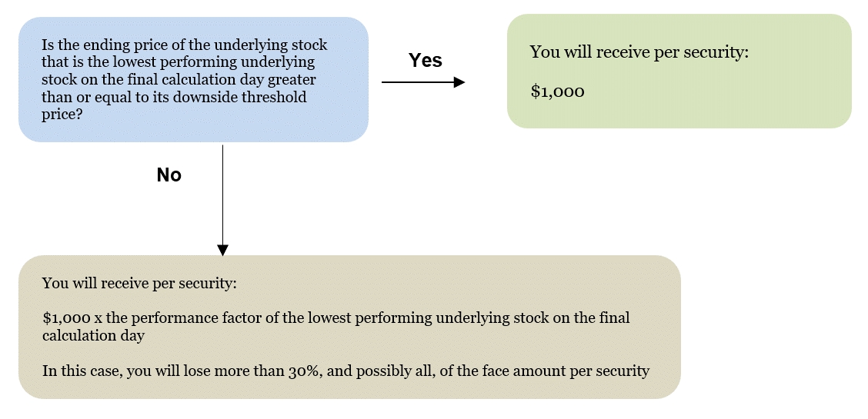Click "calculation day" on tan box's second line
The height and width of the screenshot is (419, 868).
tap(93, 336)
